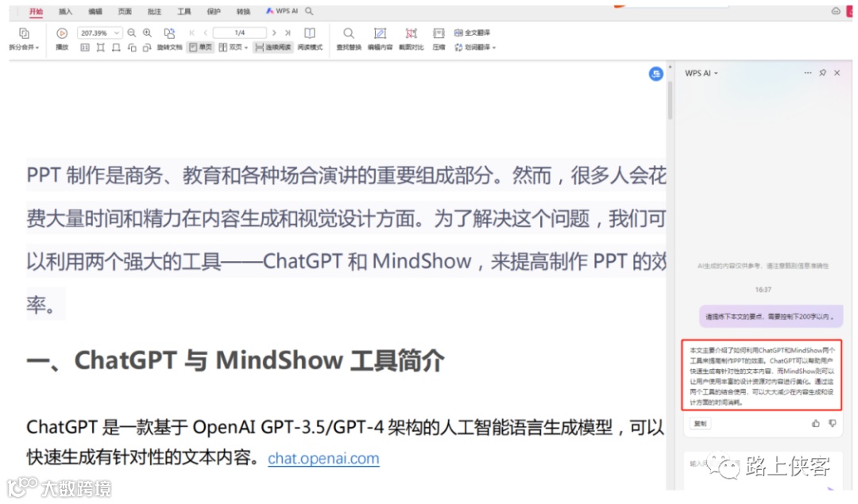Screen dimensions: 858x504
Task: Open the 207.39% zoom level dropdown
Action: [99, 33]
